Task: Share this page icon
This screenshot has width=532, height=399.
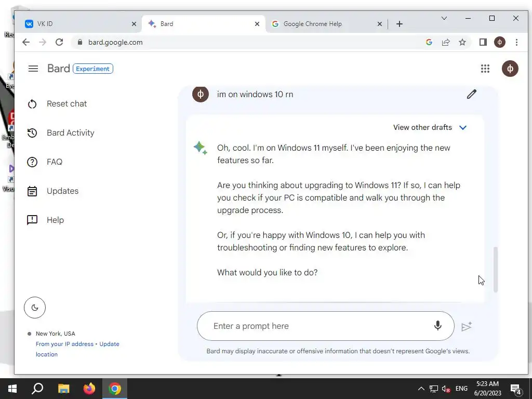Action: tap(445, 42)
